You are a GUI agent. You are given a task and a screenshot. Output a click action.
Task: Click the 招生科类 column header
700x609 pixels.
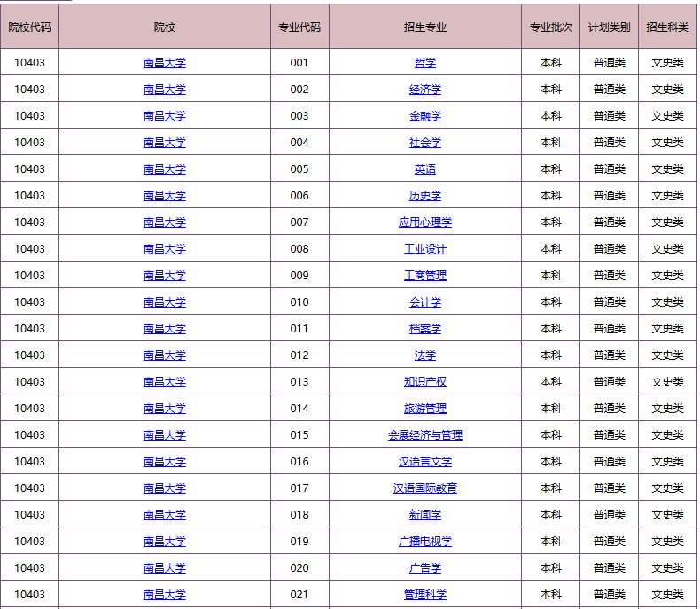tap(667, 27)
